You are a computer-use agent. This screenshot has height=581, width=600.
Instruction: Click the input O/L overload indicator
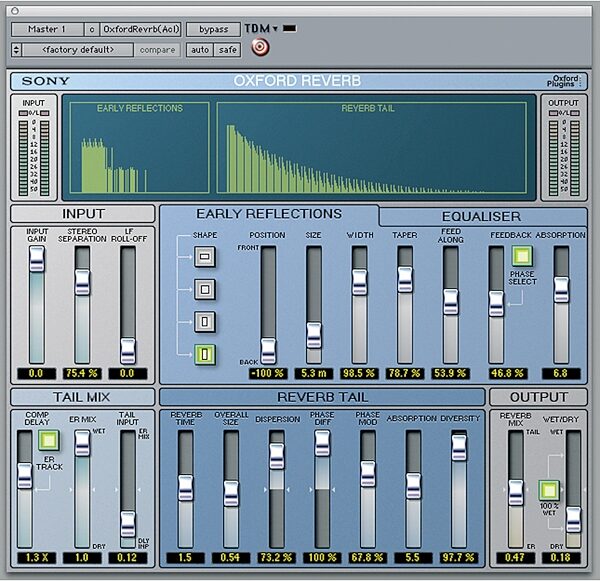coord(34,113)
